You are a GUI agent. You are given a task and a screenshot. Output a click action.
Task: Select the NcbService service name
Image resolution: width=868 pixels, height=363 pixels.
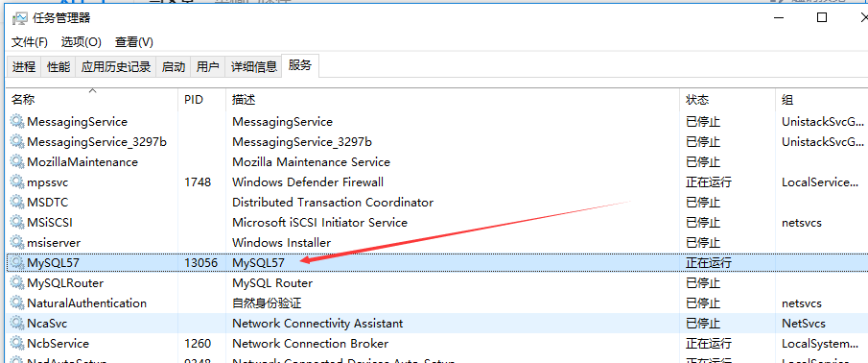(x=58, y=344)
